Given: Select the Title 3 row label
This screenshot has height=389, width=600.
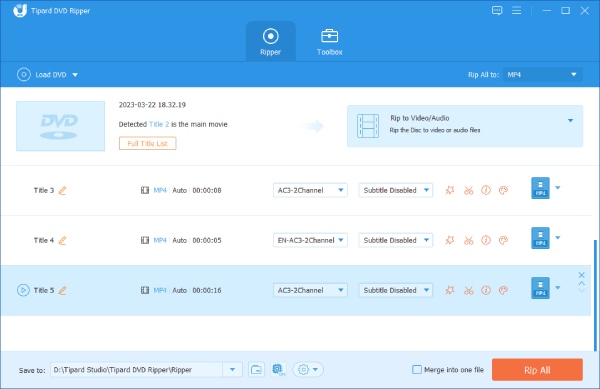Looking at the screenshot, I should coord(44,190).
